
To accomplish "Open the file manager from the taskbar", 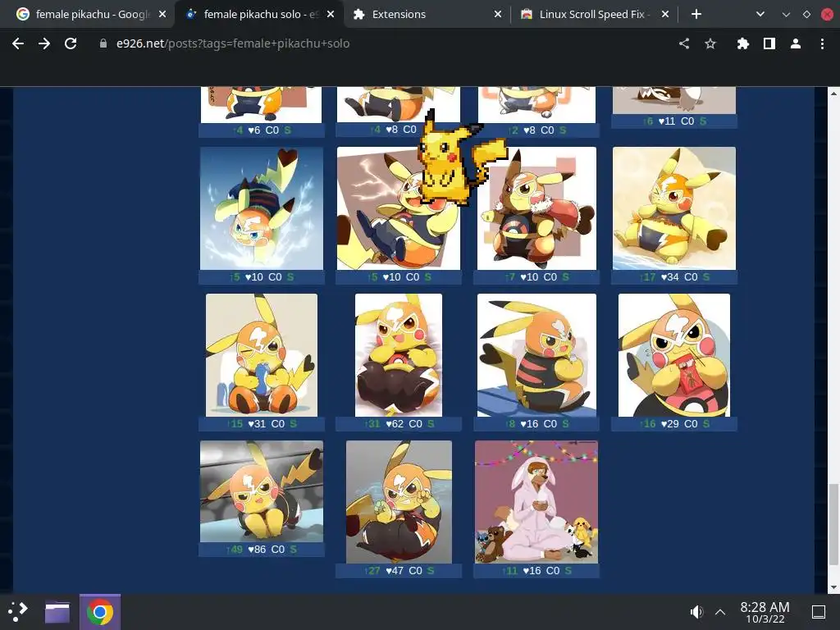I will pos(57,612).
